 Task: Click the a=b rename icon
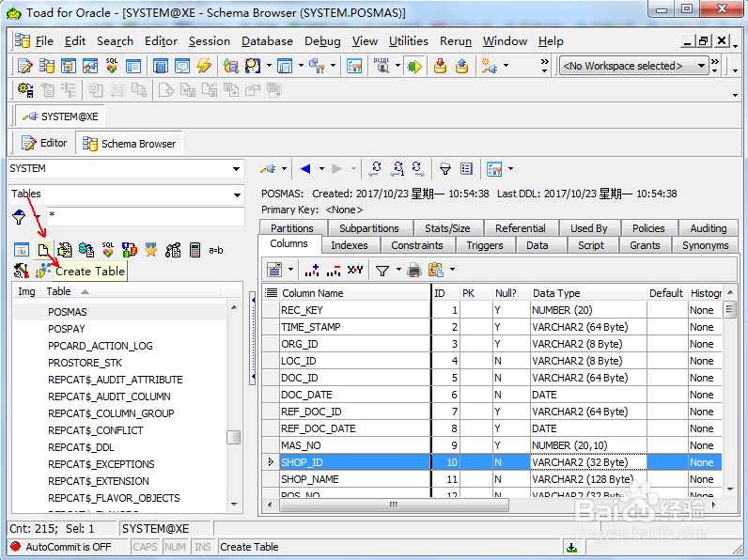(215, 250)
